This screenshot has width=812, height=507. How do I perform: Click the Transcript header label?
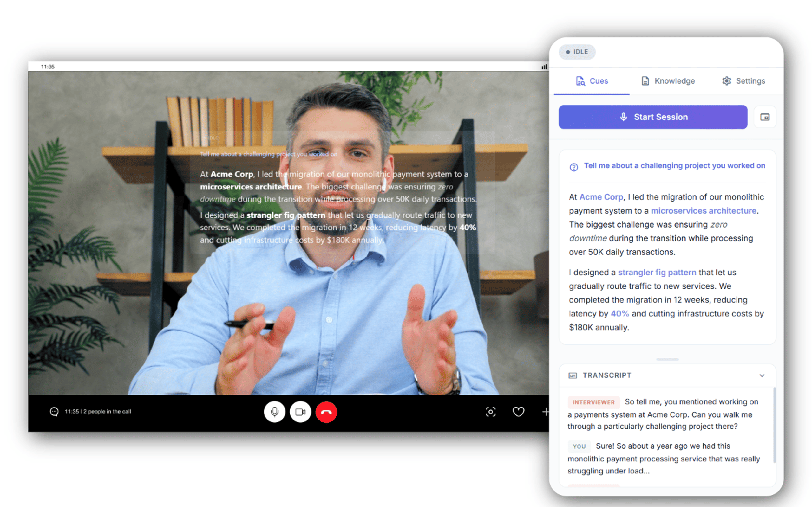[607, 375]
